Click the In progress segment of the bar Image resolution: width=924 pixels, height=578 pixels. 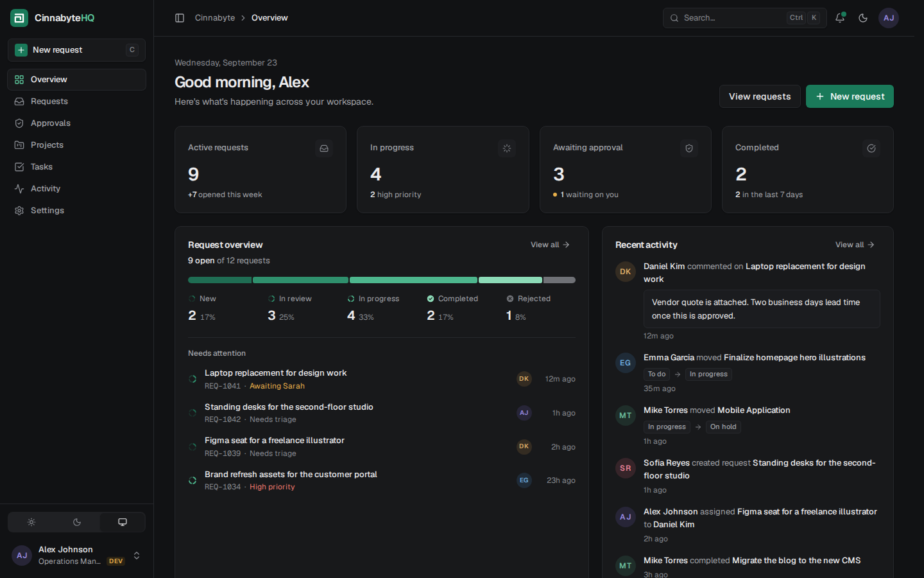click(x=413, y=280)
